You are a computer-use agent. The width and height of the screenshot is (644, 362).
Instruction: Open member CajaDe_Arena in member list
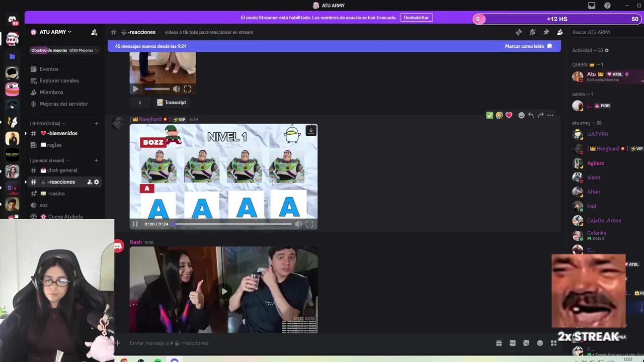pyautogui.click(x=604, y=220)
